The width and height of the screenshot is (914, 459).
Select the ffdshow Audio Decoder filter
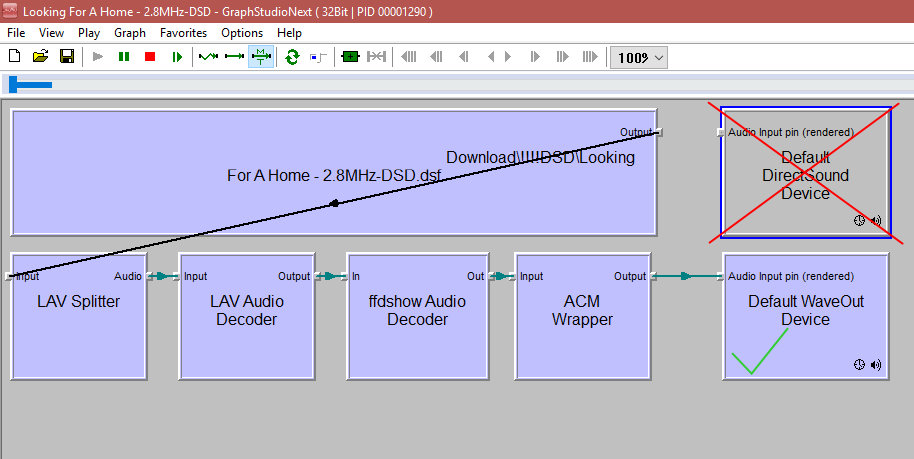pos(414,320)
